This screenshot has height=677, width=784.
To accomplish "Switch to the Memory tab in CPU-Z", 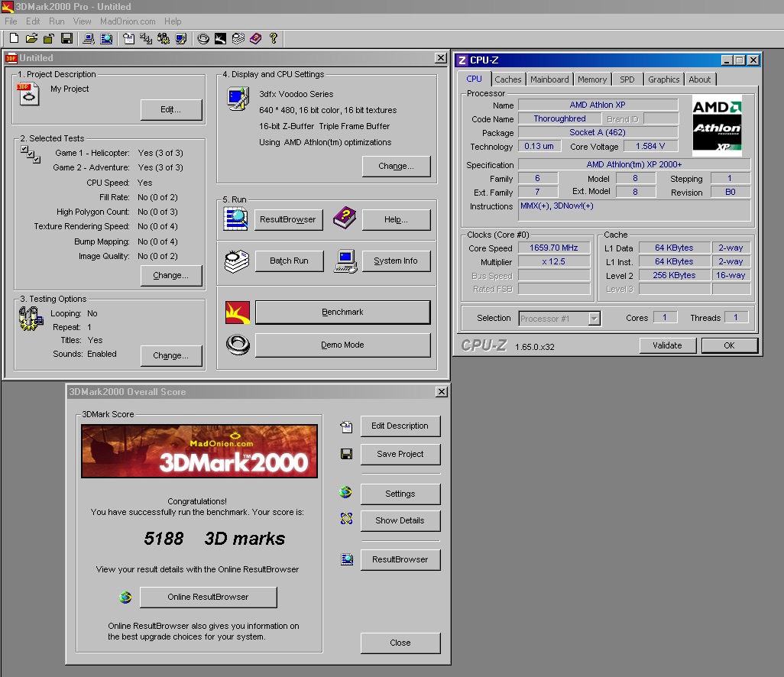I will (x=592, y=79).
